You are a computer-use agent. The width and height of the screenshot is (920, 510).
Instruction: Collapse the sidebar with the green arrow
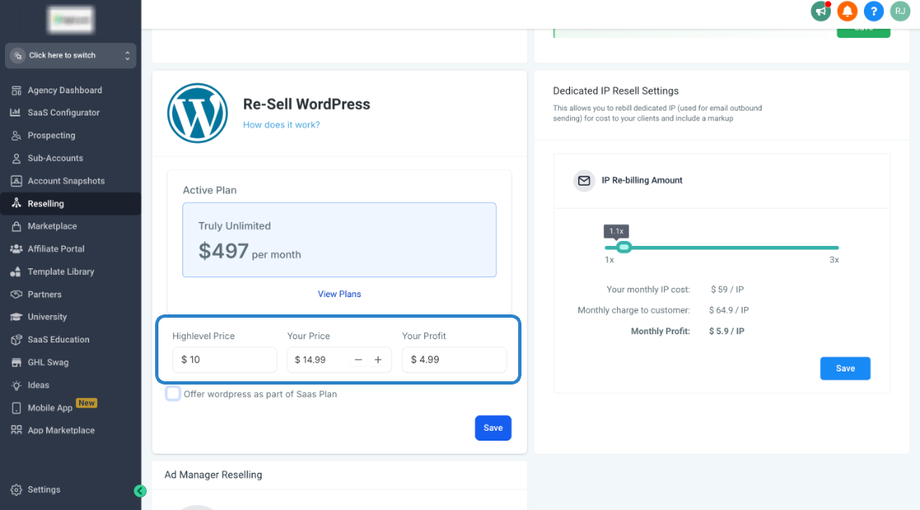pyautogui.click(x=140, y=491)
